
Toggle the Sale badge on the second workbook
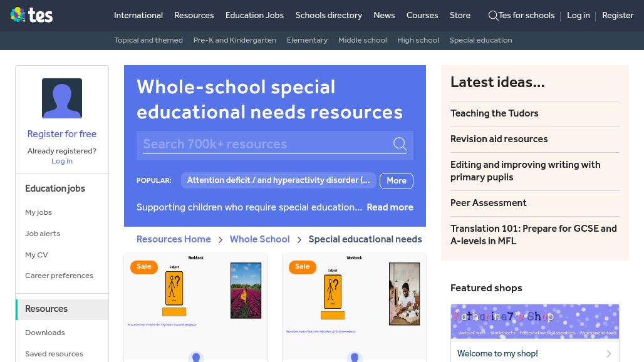(302, 266)
